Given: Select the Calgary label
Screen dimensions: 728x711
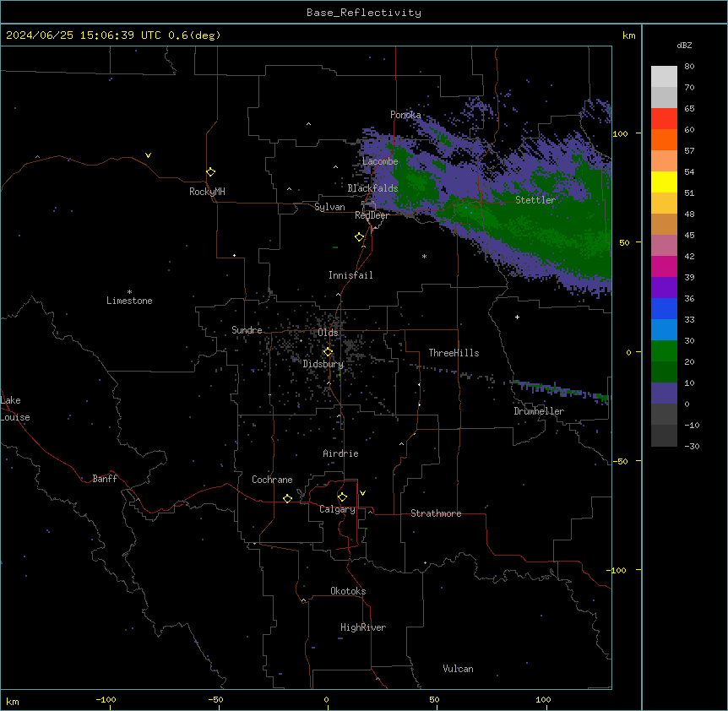Looking at the screenshot, I should coord(337,509).
